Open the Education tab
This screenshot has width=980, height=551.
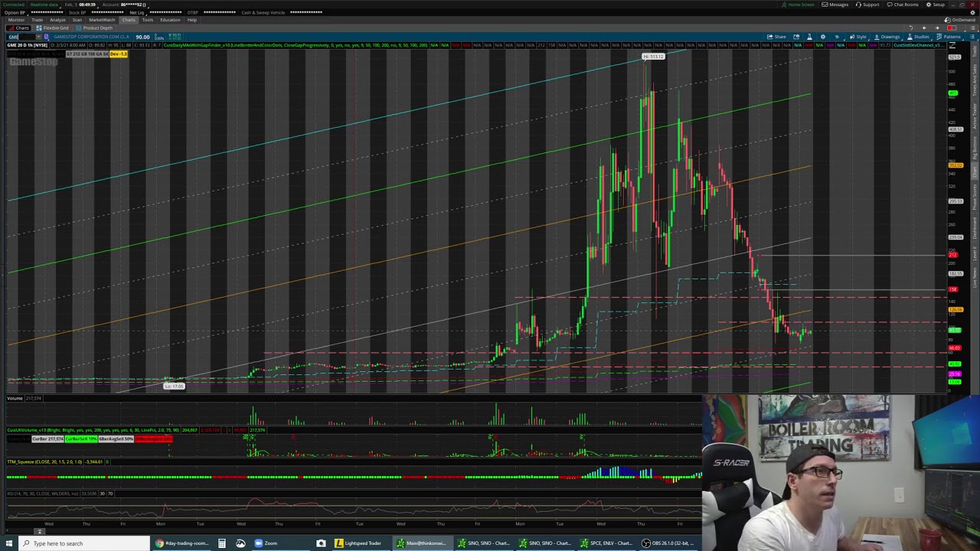(170, 20)
